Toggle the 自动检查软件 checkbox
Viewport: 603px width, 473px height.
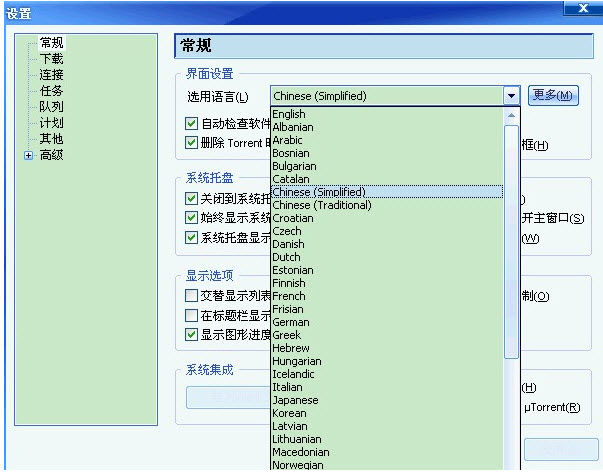[x=192, y=124]
